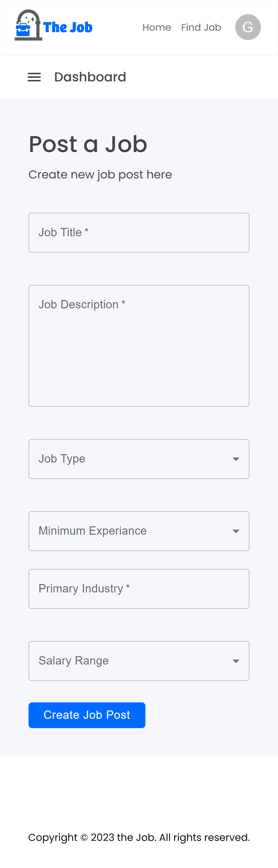Click the "Post a Job" title
278x868 pixels.
pos(88,144)
